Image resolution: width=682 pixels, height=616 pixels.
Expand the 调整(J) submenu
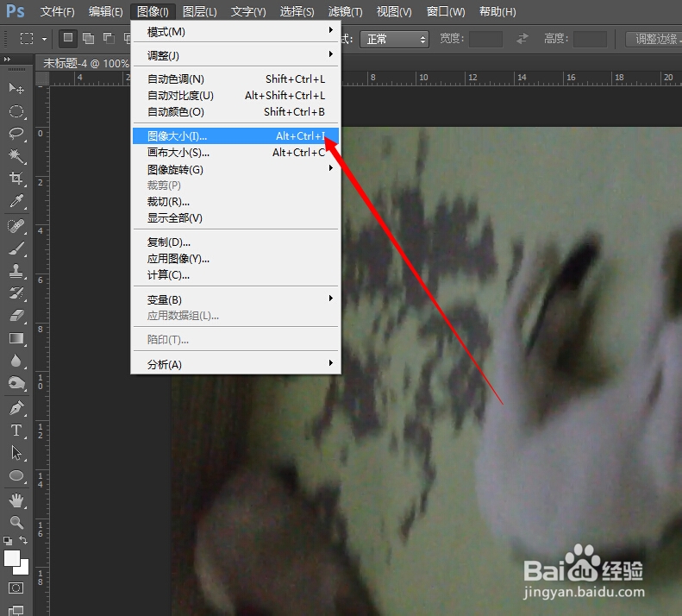235,55
